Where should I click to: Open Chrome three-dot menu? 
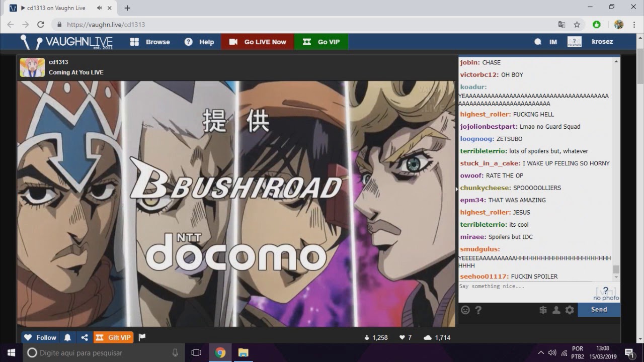[633, 25]
